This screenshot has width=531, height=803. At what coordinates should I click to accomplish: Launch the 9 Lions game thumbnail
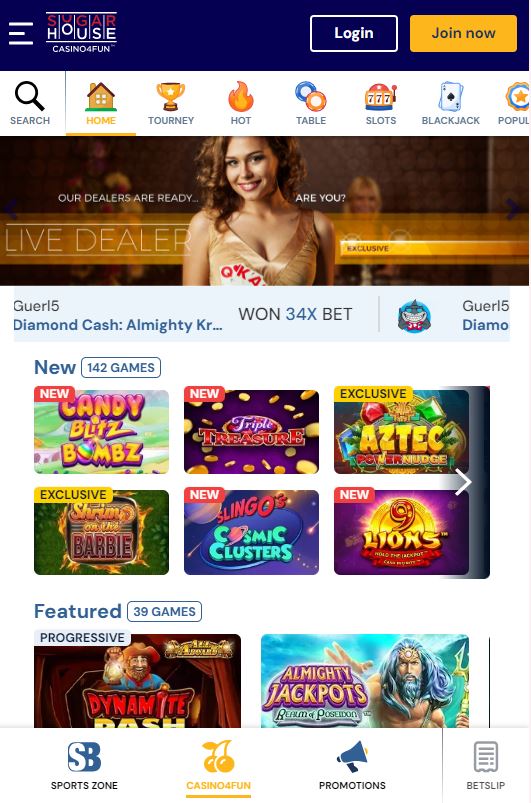pos(401,532)
